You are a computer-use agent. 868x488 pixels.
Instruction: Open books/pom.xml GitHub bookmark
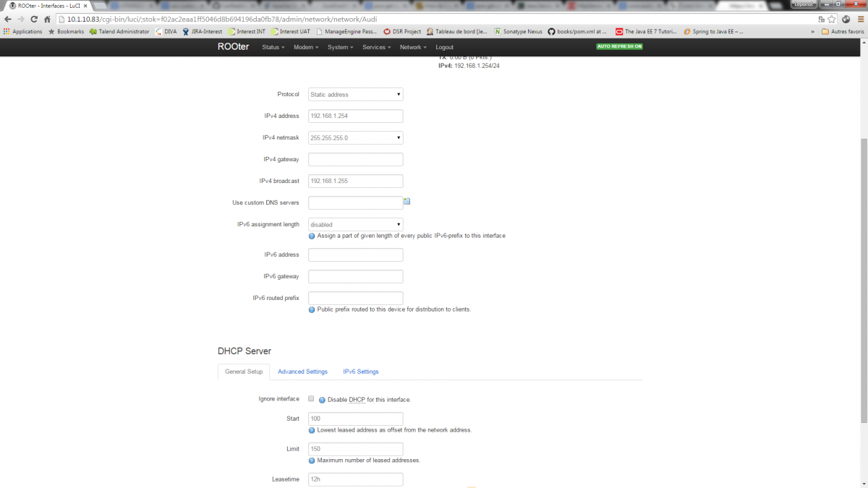click(577, 32)
